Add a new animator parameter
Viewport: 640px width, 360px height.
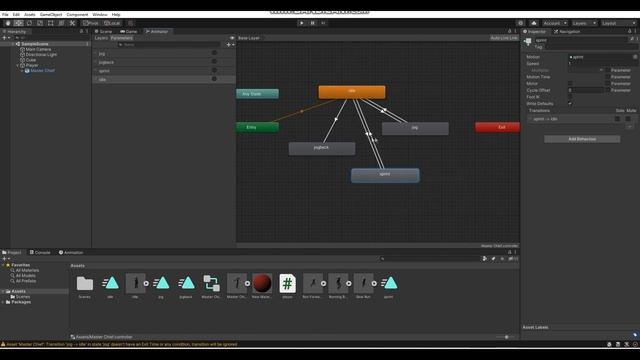[230, 44]
